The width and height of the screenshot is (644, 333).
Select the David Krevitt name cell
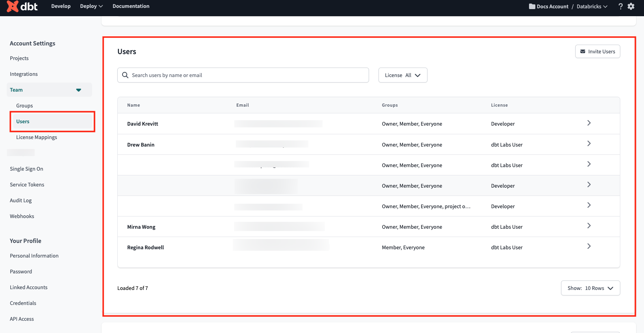click(x=143, y=124)
